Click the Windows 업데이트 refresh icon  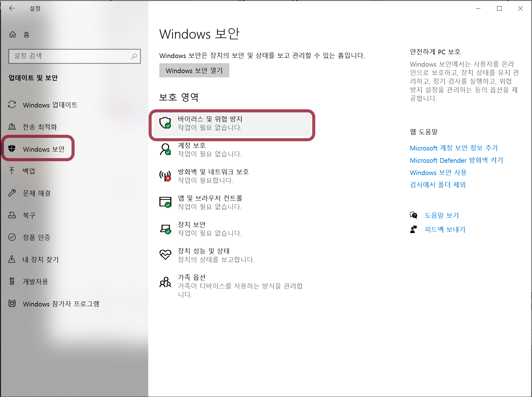pos(12,105)
